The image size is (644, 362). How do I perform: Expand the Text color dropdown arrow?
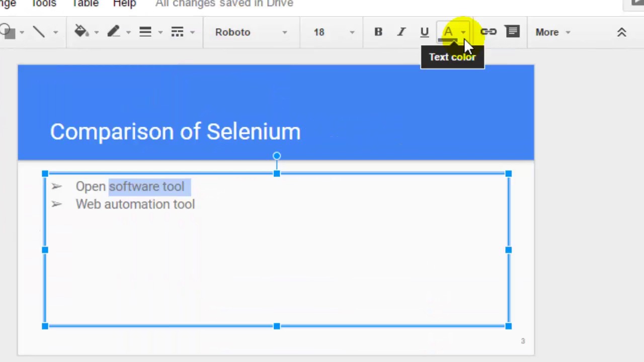pyautogui.click(x=462, y=32)
